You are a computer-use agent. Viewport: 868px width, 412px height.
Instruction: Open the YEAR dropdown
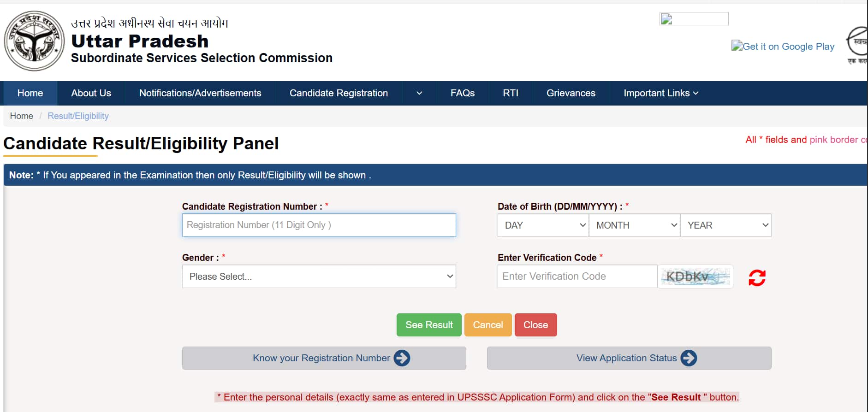click(x=725, y=225)
